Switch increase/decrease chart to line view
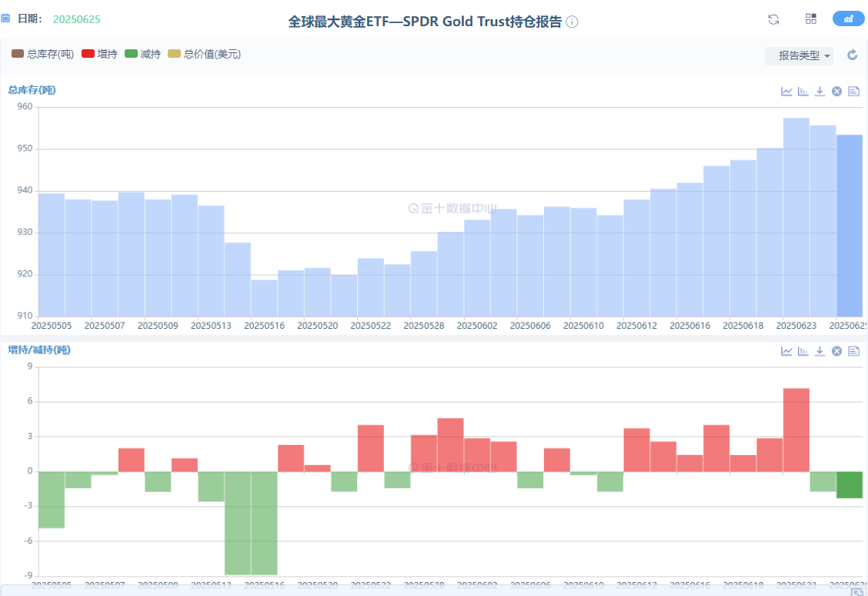Screen dimensions: 868x596 click(x=786, y=351)
